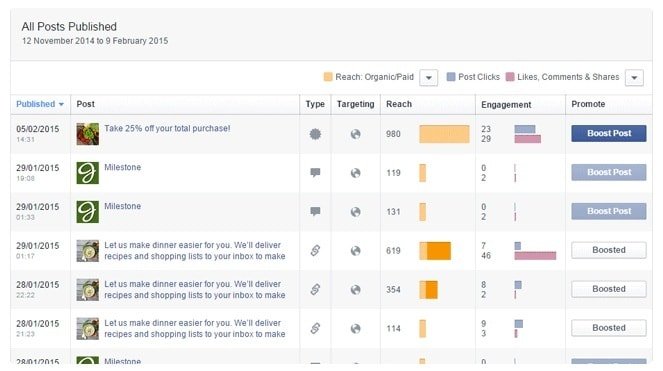Viewport: 663px width, 371px height.
Task: Click globe targeting icon for 28/01/2015 21:23 post
Action: (x=356, y=329)
